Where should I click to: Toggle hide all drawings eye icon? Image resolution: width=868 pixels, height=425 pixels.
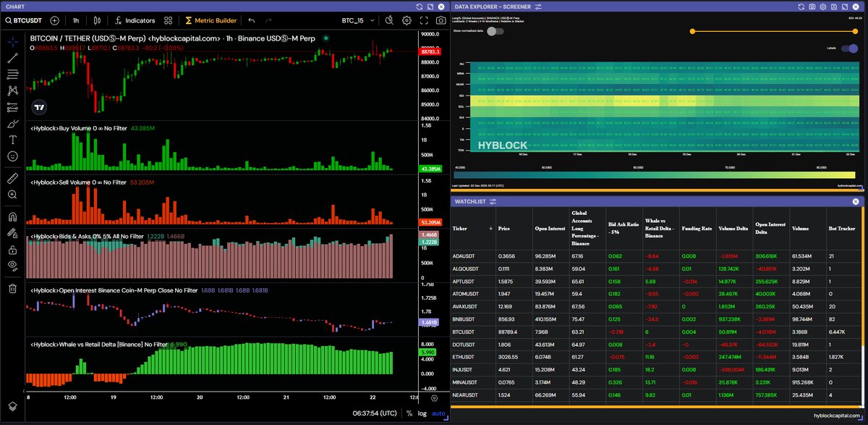[12, 266]
